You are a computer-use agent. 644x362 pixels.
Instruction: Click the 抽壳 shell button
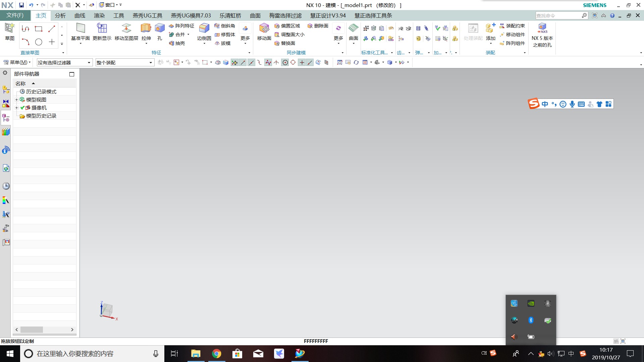click(x=177, y=43)
